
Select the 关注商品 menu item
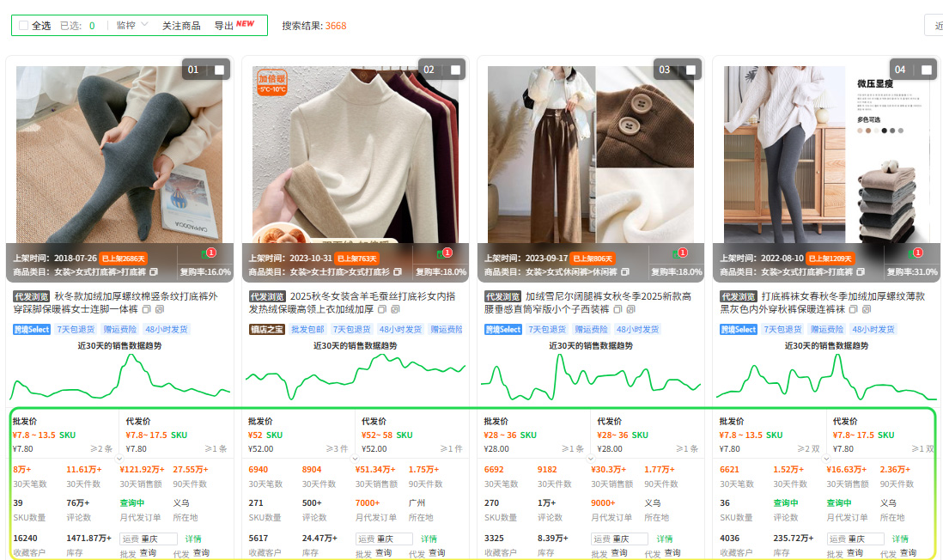pyautogui.click(x=180, y=24)
